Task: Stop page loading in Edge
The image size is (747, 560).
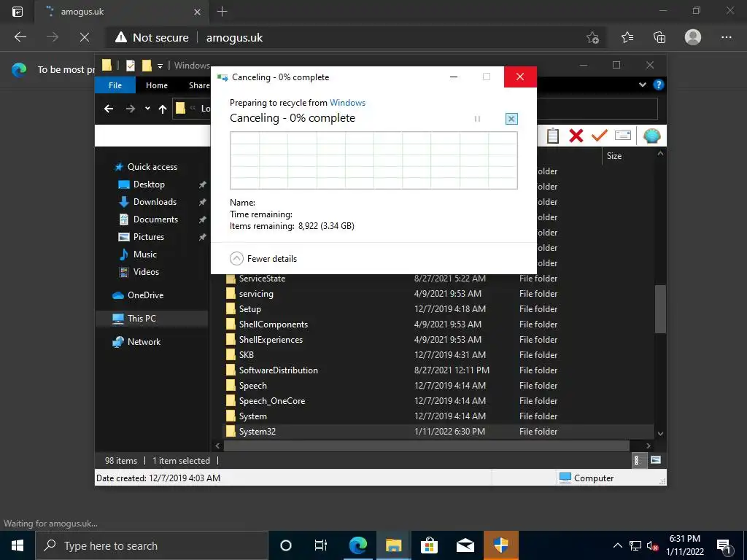Action: click(85, 37)
